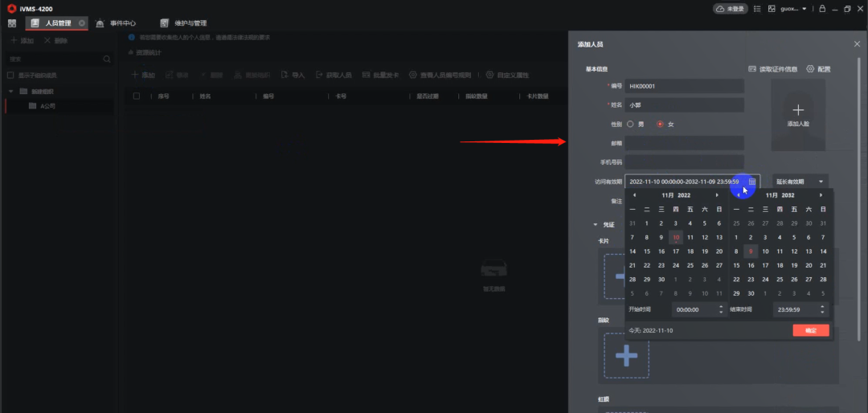
Task: Go to previous month in 2022 calendar
Action: [x=634, y=195]
